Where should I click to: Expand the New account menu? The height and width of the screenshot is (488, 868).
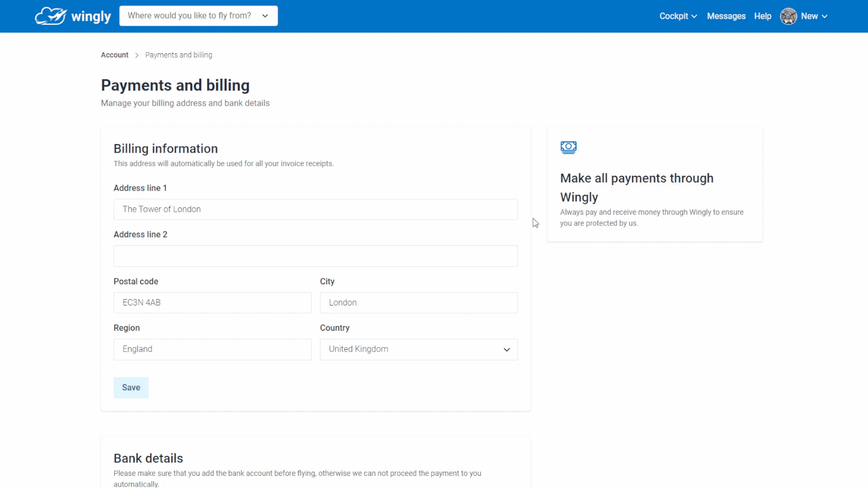coord(814,16)
